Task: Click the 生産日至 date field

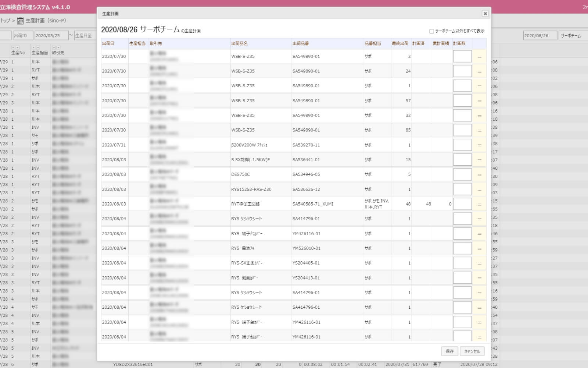Action: click(x=85, y=36)
